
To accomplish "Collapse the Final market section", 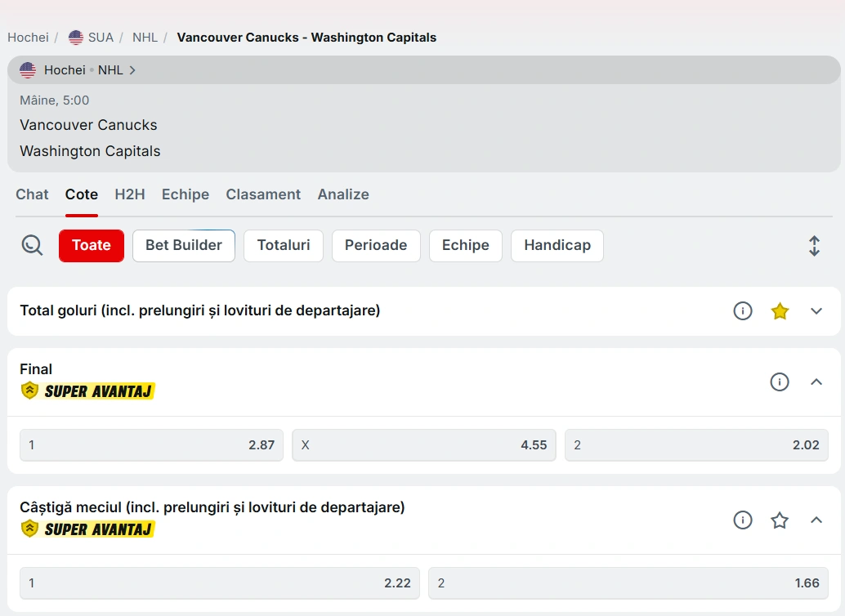I will (x=816, y=382).
